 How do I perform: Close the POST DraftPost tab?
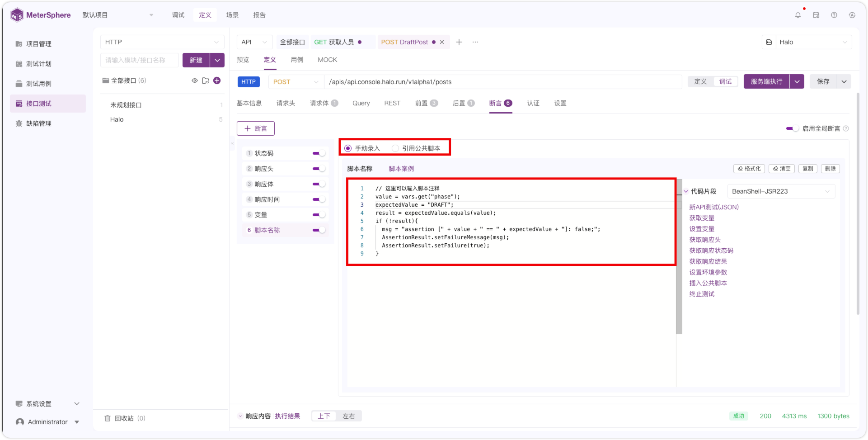[x=442, y=42]
